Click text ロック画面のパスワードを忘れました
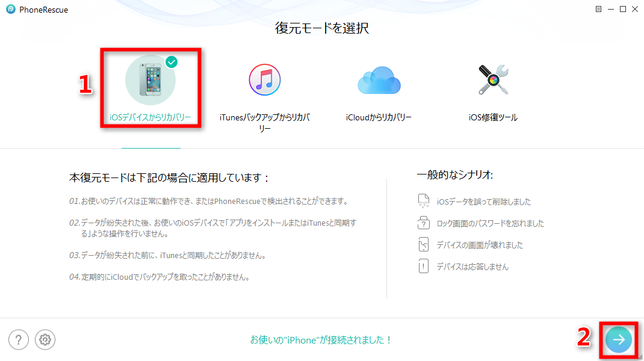Screen dimensions: 644x361 point(490,223)
